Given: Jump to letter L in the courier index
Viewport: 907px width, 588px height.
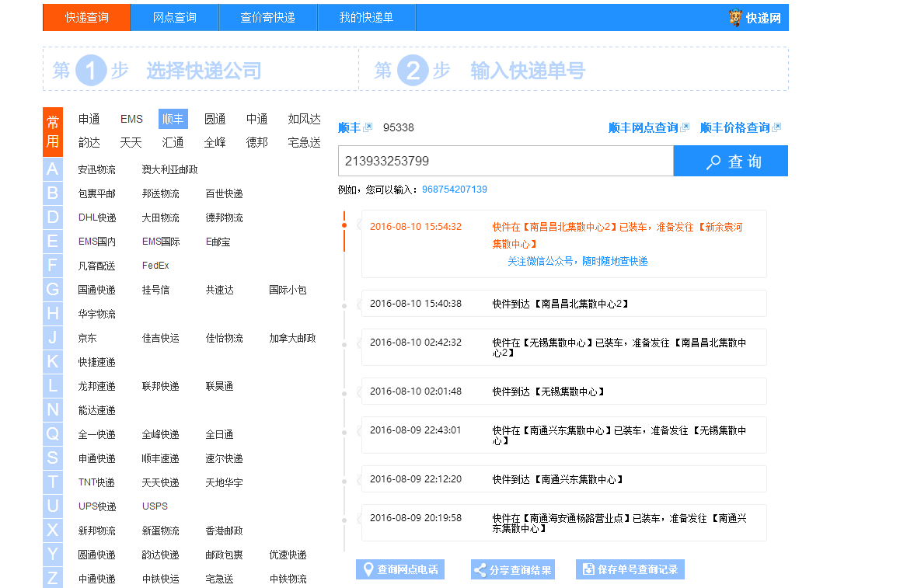Looking at the screenshot, I should (53, 385).
